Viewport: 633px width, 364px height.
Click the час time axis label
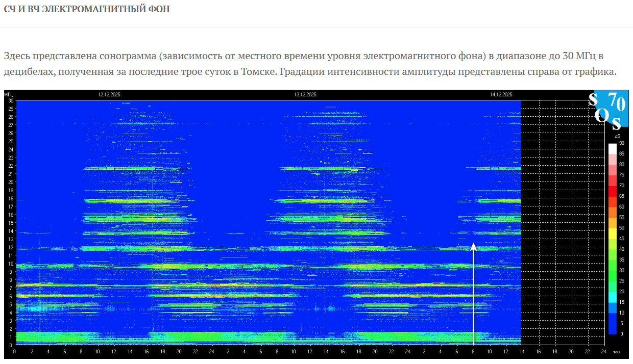(x=616, y=351)
